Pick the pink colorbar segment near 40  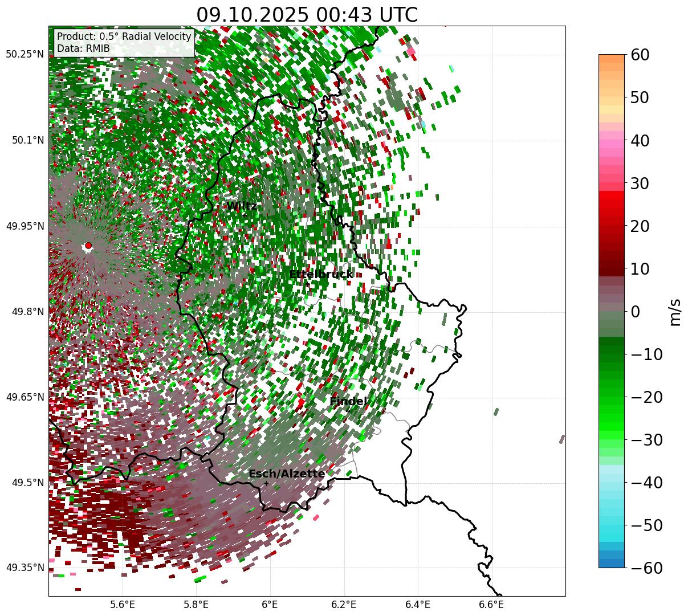(x=612, y=144)
